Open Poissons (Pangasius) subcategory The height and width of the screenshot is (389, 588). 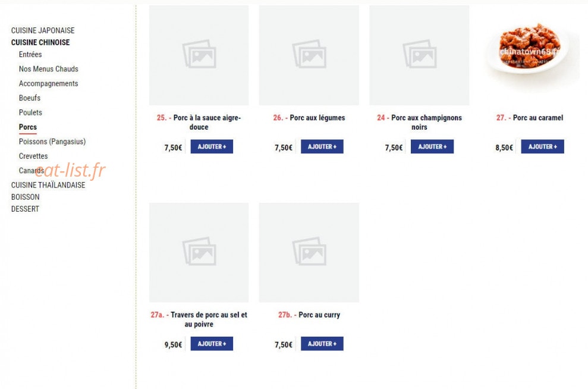(x=52, y=142)
